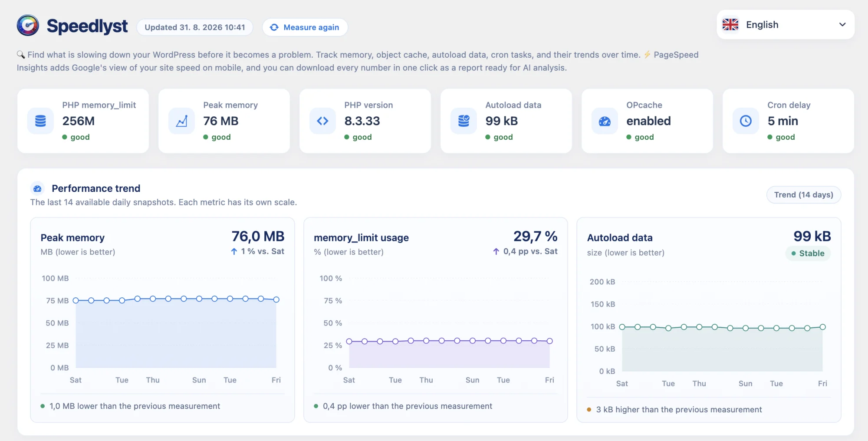Click the first Sat point on Peak memory chart

pyautogui.click(x=76, y=300)
